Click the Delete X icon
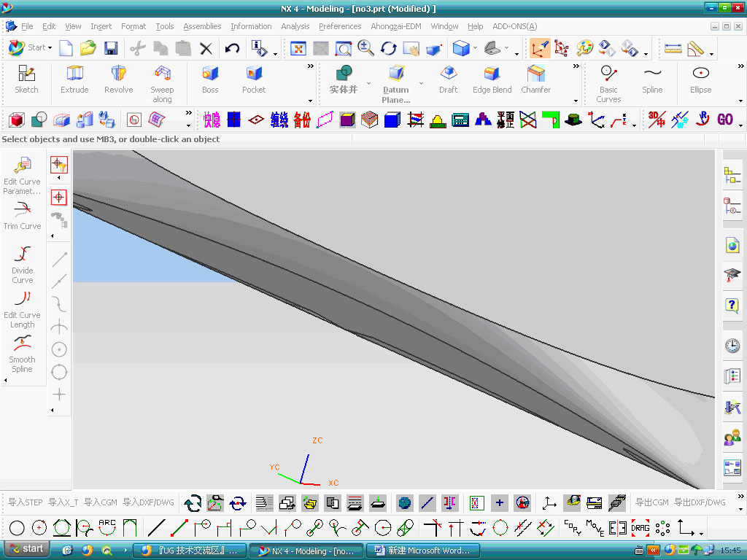 coord(206,48)
